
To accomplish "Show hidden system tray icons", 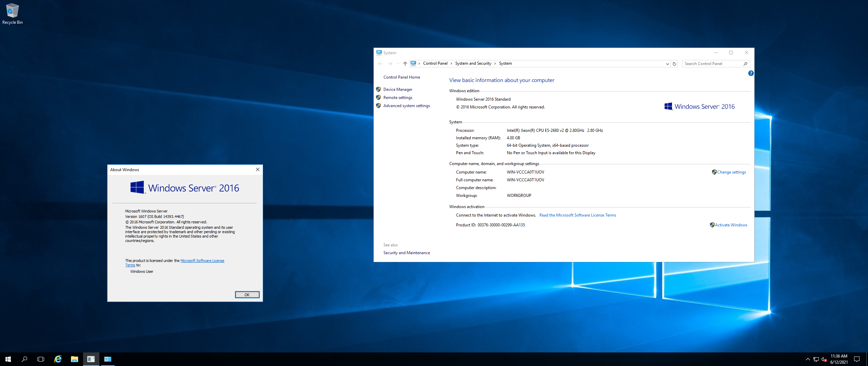I will tap(808, 359).
